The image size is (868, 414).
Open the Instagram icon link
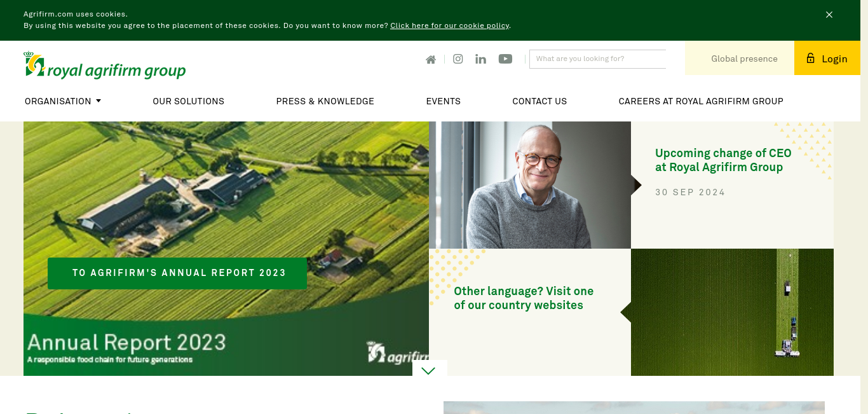pyautogui.click(x=458, y=59)
